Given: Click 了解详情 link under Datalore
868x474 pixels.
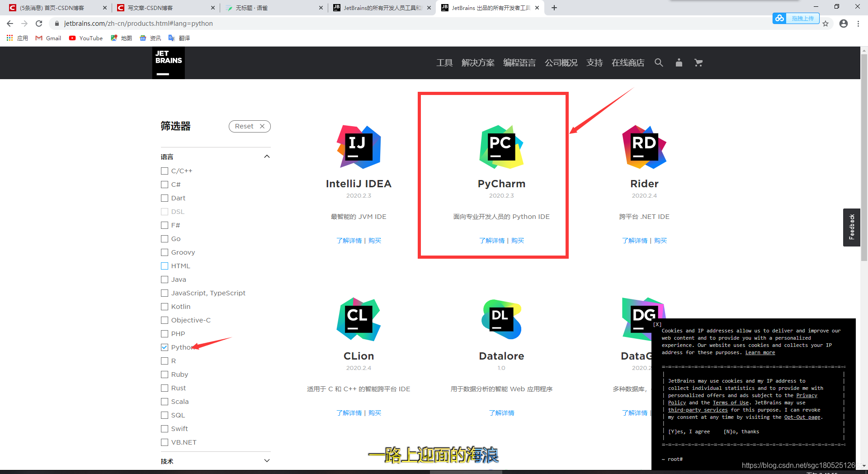Looking at the screenshot, I should click(x=501, y=413).
